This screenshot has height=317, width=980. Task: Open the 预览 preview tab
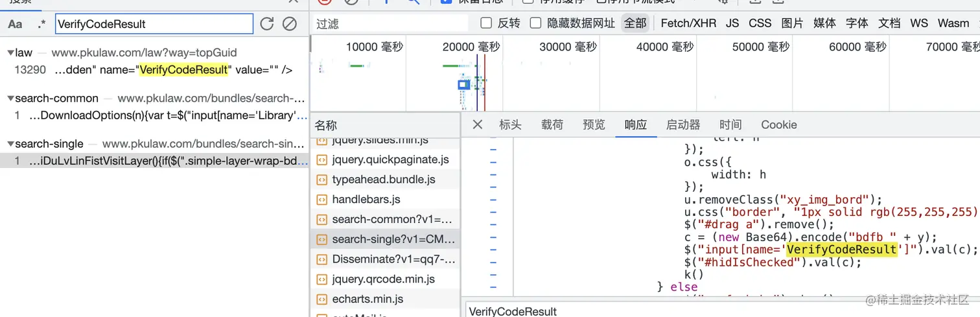tap(594, 124)
